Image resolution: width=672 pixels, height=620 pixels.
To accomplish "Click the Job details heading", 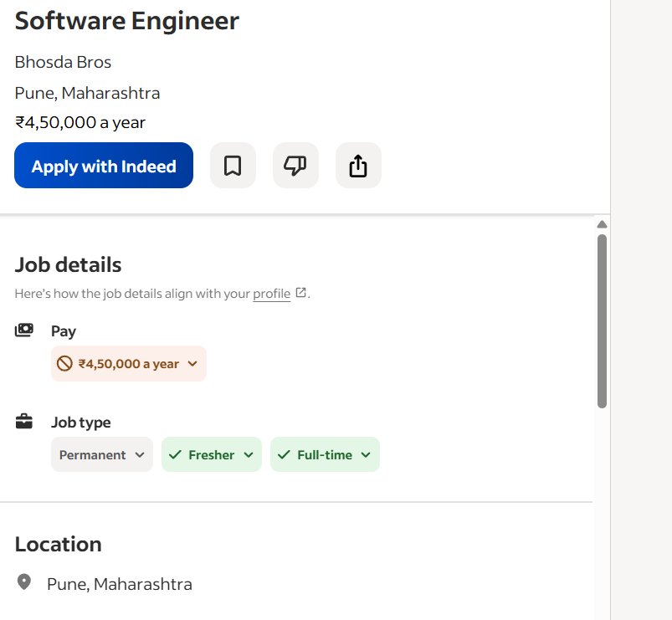I will (x=68, y=264).
